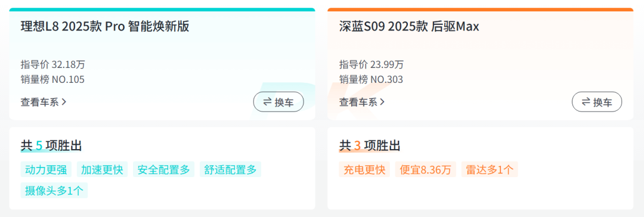Image resolution: width=644 pixels, height=217 pixels.
Task: Open 查看车系 link under 深蓝S09
Action: [x=363, y=102]
